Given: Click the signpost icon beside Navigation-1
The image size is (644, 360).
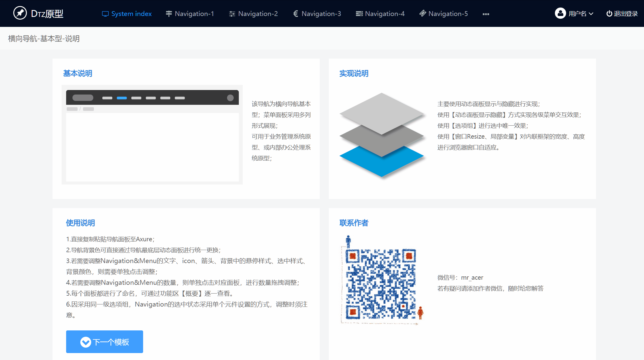Looking at the screenshot, I should tap(169, 14).
